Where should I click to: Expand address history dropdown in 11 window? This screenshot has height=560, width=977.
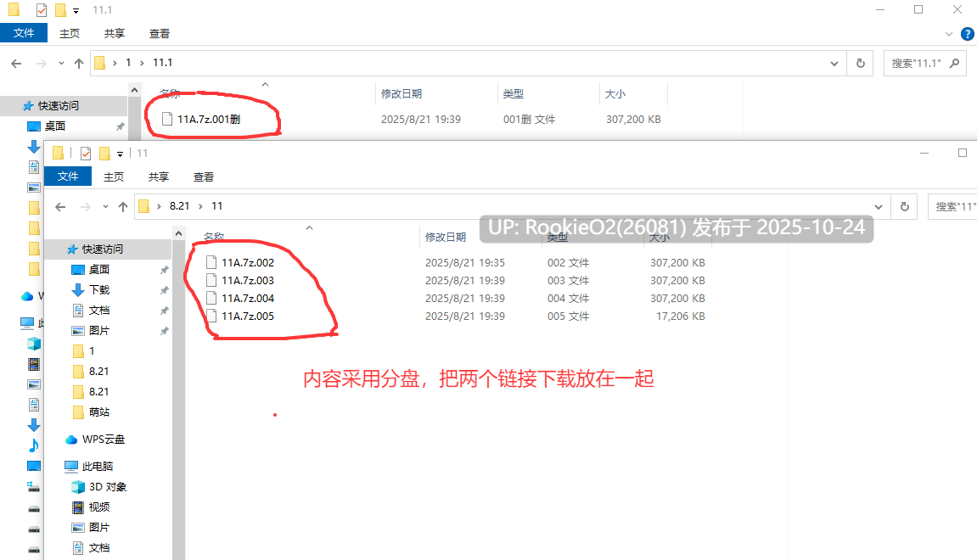(x=879, y=207)
